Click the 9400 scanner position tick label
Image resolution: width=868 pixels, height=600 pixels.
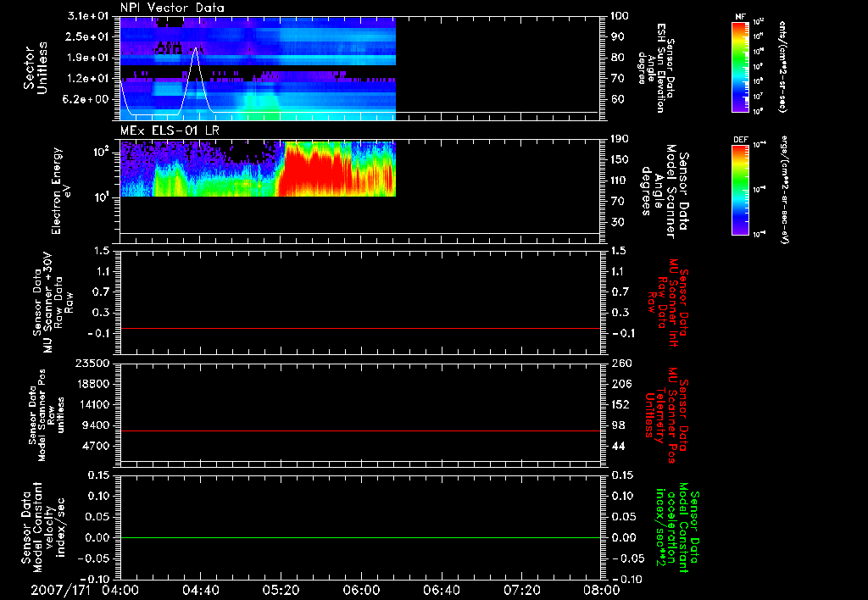click(96, 425)
